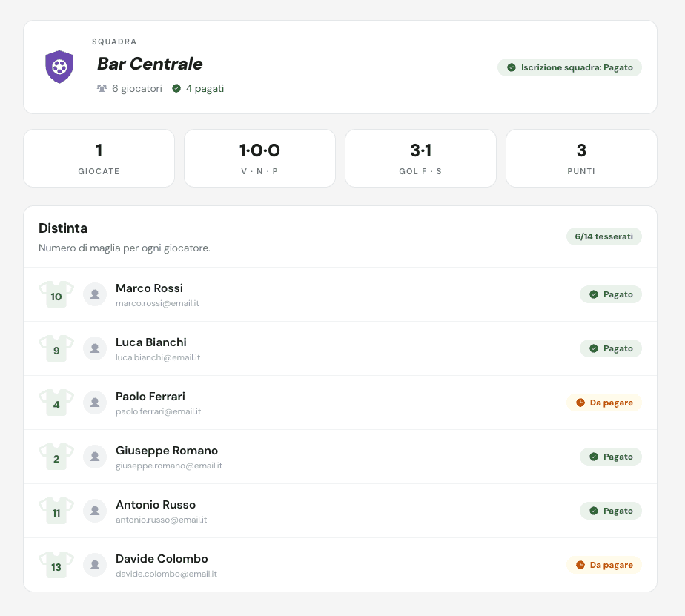Viewport: 685px width, 616px height.
Task: Click Paolo Ferrari's Da pagare status
Action: [603, 403]
